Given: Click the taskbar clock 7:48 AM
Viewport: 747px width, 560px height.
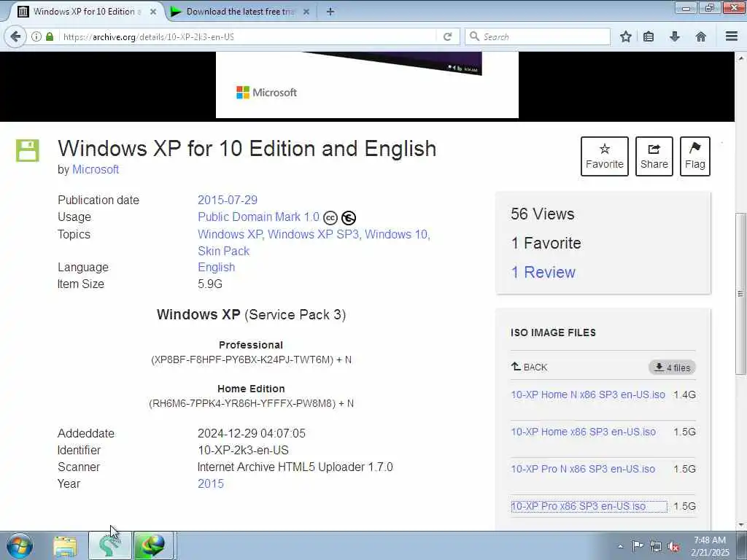Looking at the screenshot, I should tap(710, 540).
